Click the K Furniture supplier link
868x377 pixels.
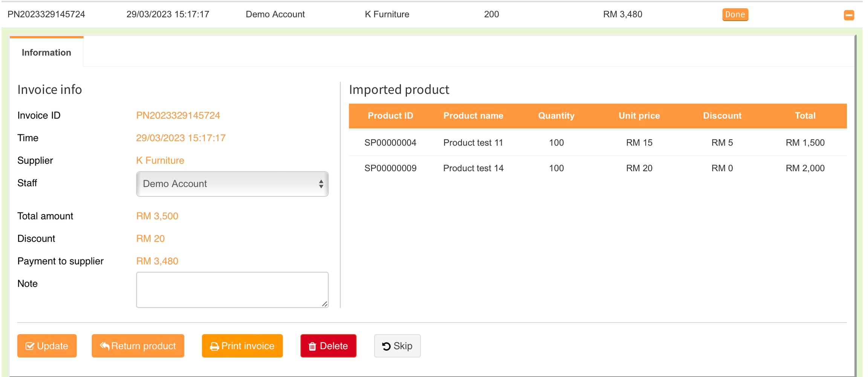(160, 161)
